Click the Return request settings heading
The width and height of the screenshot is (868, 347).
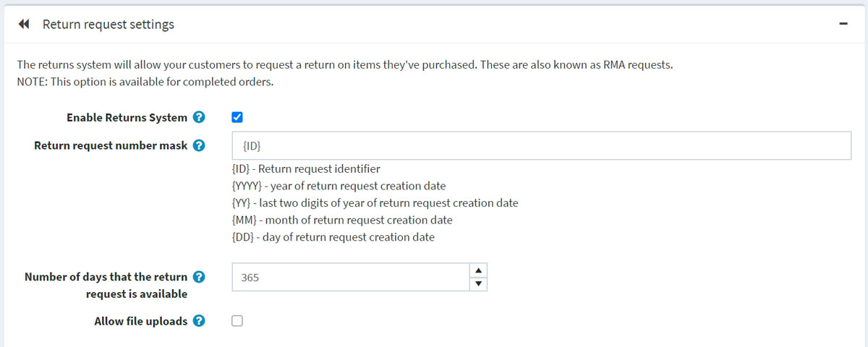pyautogui.click(x=109, y=25)
